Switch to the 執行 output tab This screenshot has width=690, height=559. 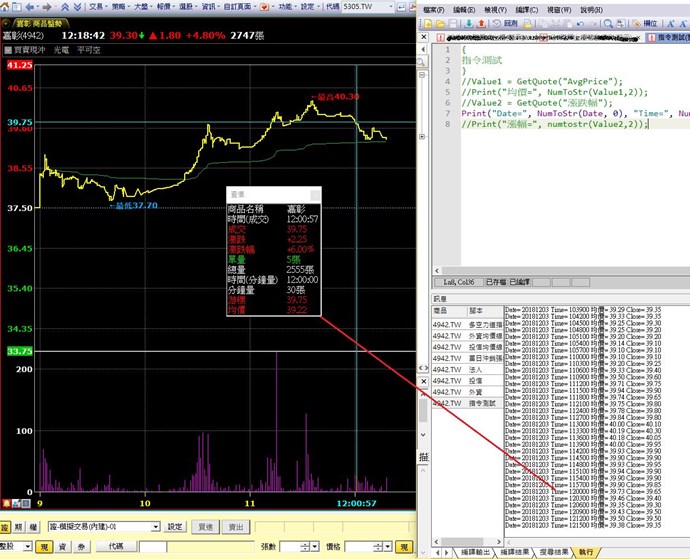[586, 552]
